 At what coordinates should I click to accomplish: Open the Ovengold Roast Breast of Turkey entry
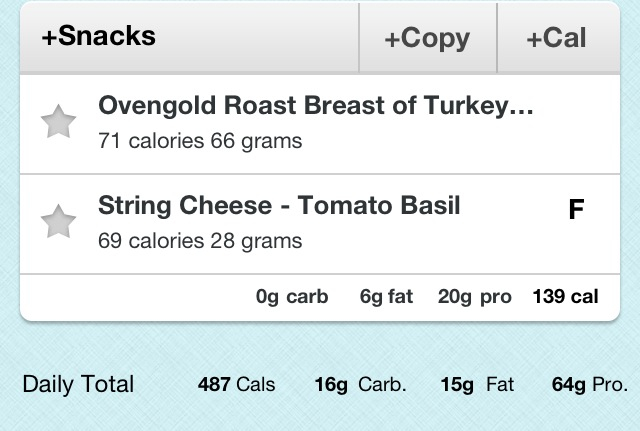[320, 124]
